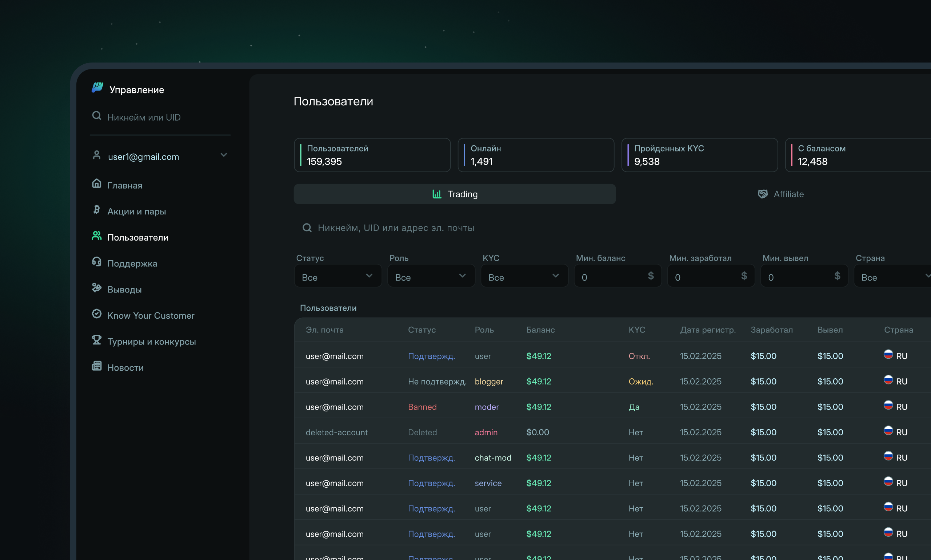Open the Главная home section

pos(126,185)
